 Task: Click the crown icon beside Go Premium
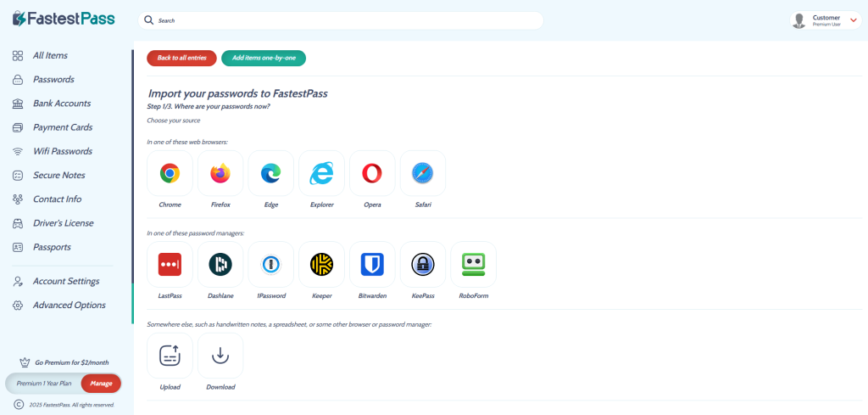click(25, 362)
